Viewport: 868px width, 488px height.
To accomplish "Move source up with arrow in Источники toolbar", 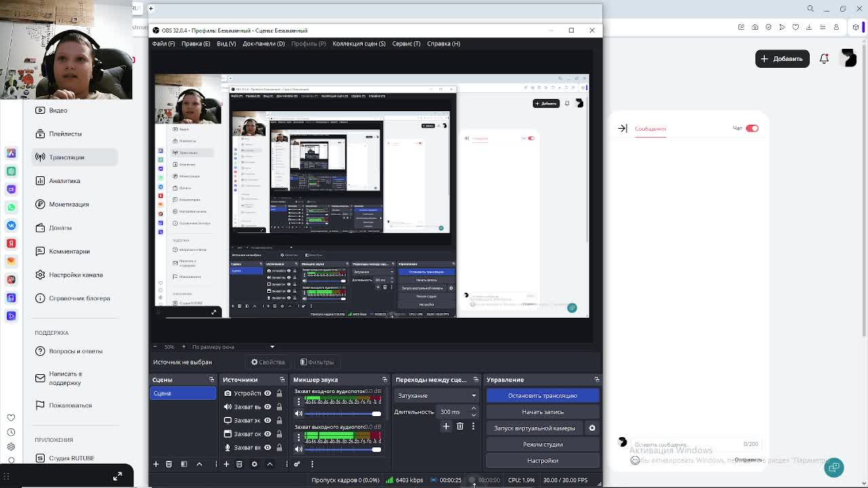I will [270, 464].
